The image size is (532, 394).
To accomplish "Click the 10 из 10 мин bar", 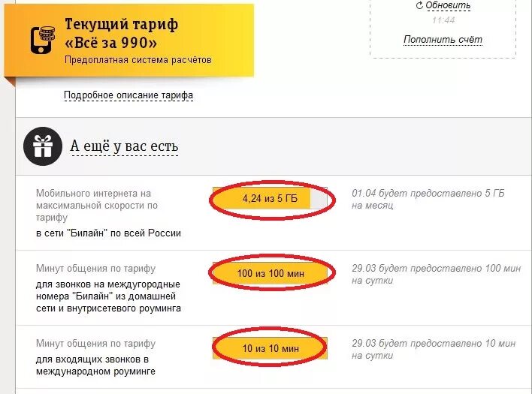I will click(x=270, y=348).
